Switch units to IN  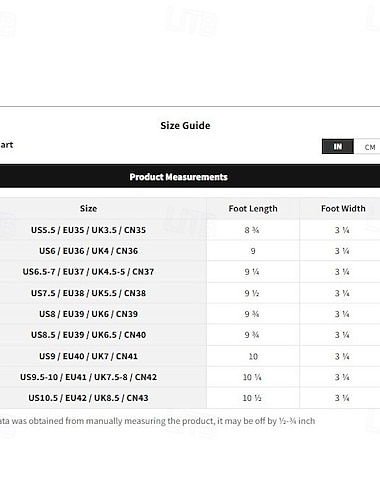click(338, 147)
